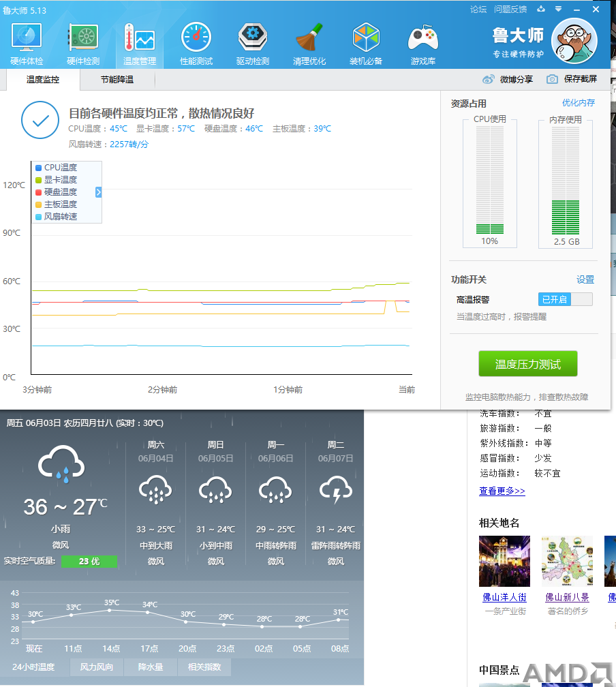
Task: Click 温度压力测试 green button
Action: click(x=528, y=364)
